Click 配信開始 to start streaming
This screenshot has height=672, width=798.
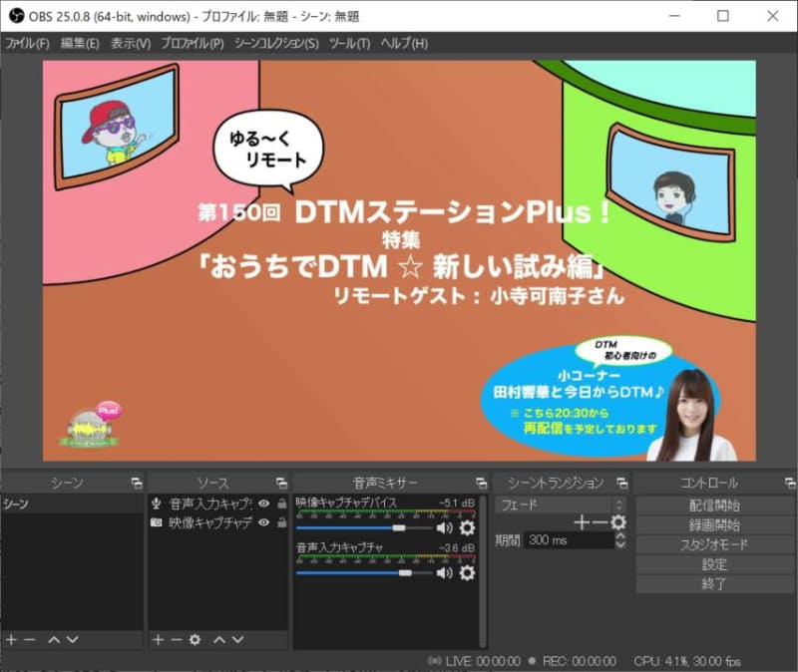[714, 505]
